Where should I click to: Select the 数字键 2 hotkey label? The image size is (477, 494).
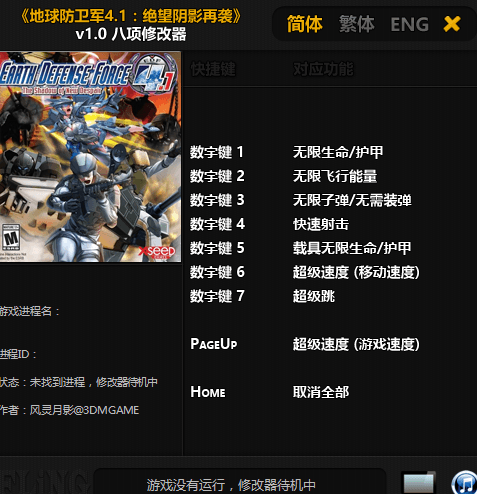click(x=217, y=176)
